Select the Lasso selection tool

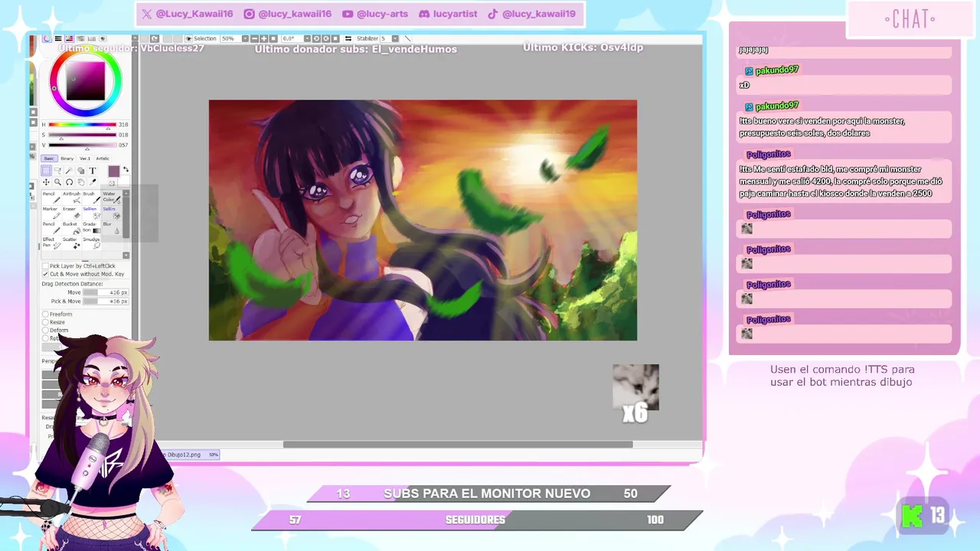(57, 171)
